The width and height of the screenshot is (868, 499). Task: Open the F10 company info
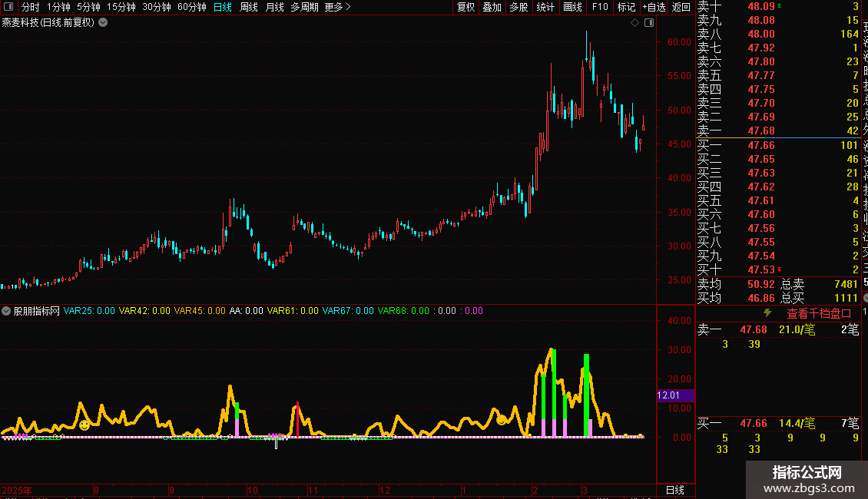599,7
